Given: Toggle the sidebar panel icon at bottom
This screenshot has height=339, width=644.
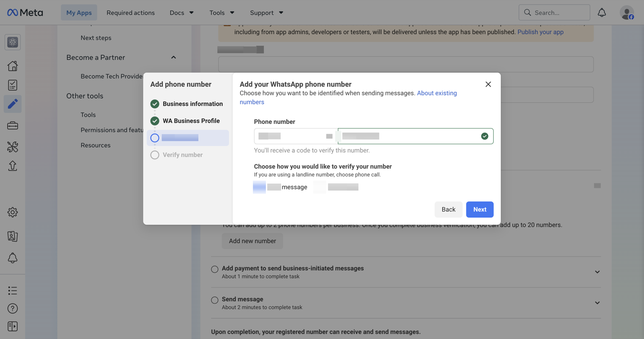Looking at the screenshot, I should pyautogui.click(x=12, y=327).
